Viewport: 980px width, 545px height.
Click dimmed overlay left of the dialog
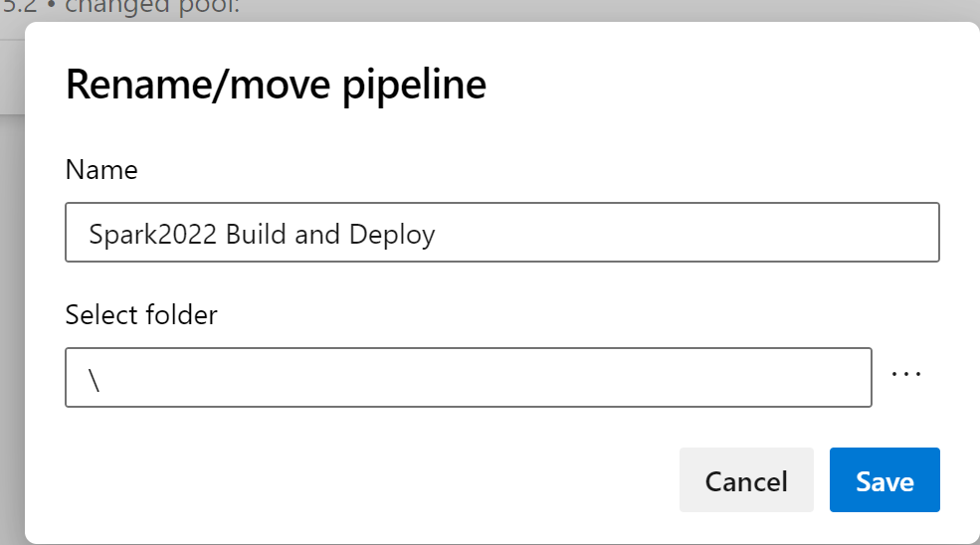point(12,298)
